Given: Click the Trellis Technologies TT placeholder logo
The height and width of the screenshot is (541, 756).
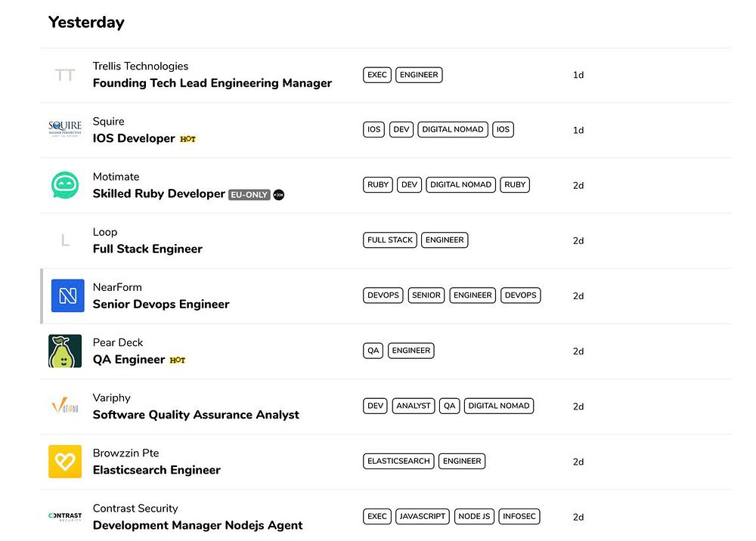Looking at the screenshot, I should [65, 75].
